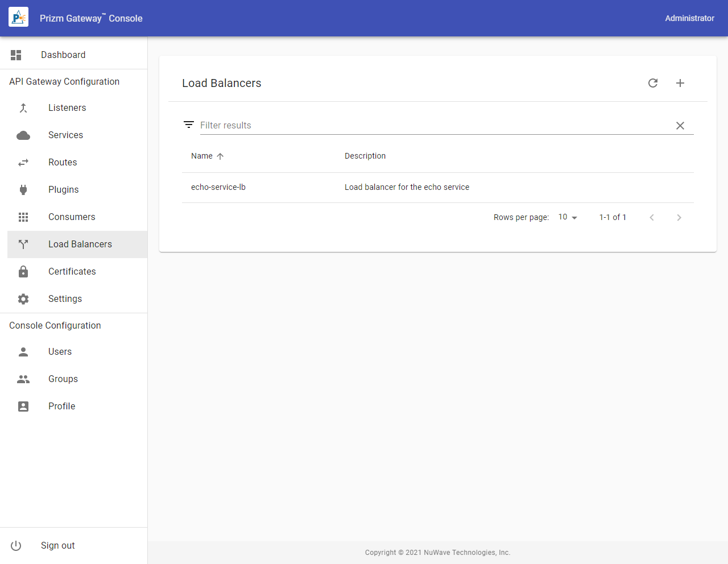Go to previous page of results
This screenshot has height=564, width=728.
click(652, 217)
